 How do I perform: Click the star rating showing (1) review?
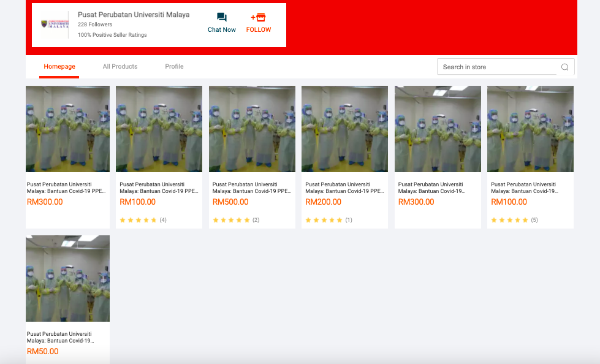tap(328, 220)
